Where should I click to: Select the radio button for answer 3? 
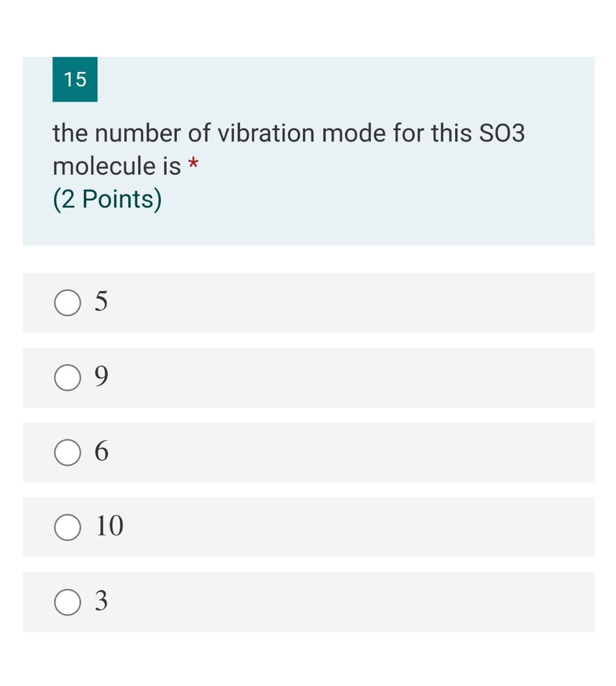[x=67, y=602]
